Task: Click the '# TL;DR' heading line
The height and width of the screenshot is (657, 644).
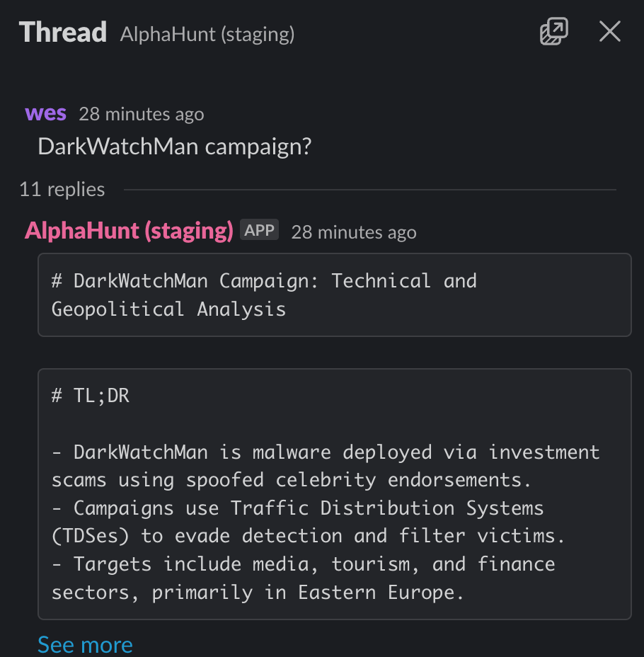Action: coord(91,396)
